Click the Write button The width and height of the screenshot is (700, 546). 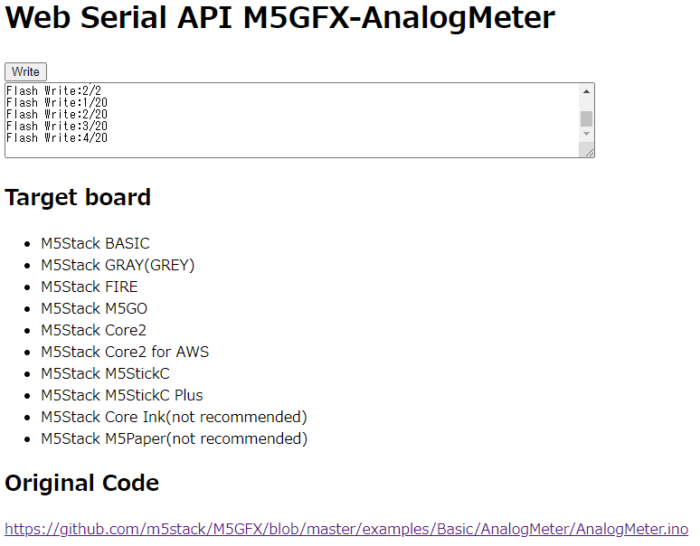pos(26,72)
